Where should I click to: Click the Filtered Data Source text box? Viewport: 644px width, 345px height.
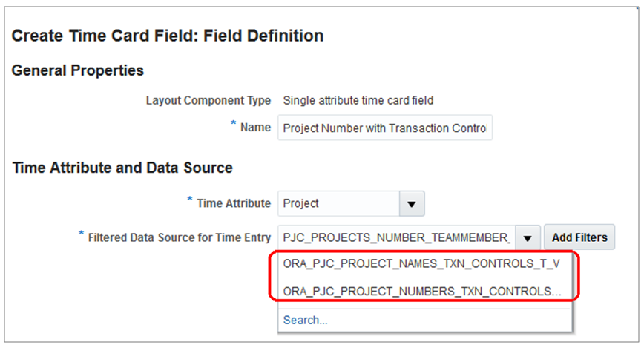click(x=397, y=237)
